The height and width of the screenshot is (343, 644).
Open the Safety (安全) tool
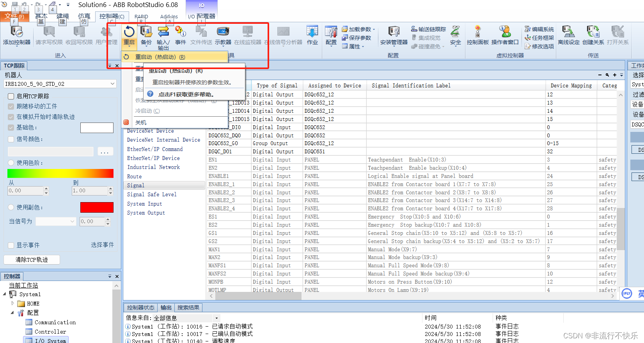click(x=456, y=36)
